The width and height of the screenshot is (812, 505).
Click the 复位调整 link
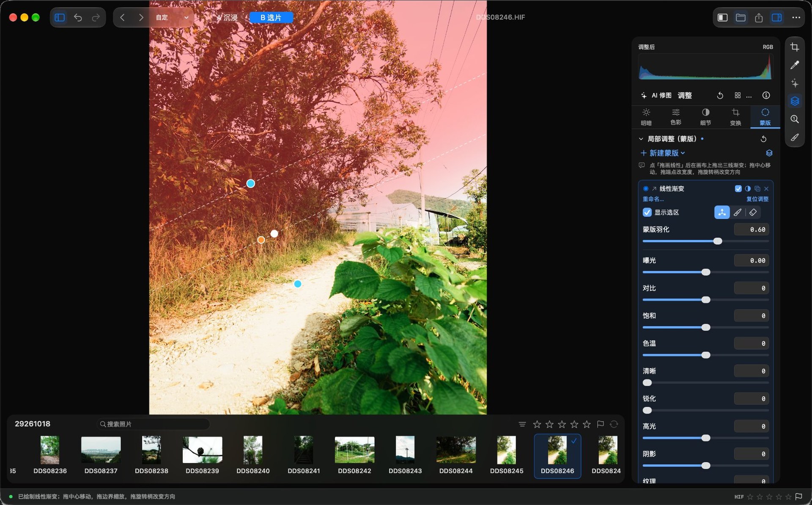[x=757, y=199]
